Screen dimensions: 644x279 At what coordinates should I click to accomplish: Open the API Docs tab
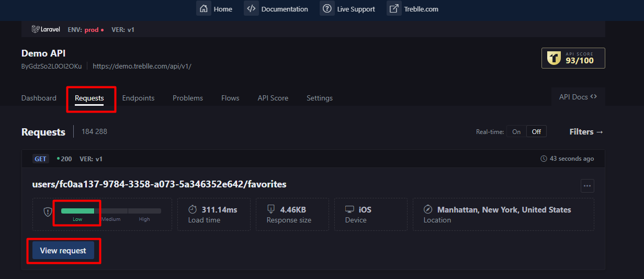(x=578, y=97)
